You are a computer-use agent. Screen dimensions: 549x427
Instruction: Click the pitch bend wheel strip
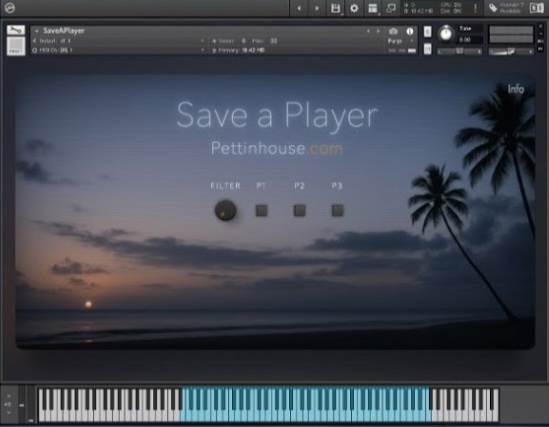(x=22, y=404)
